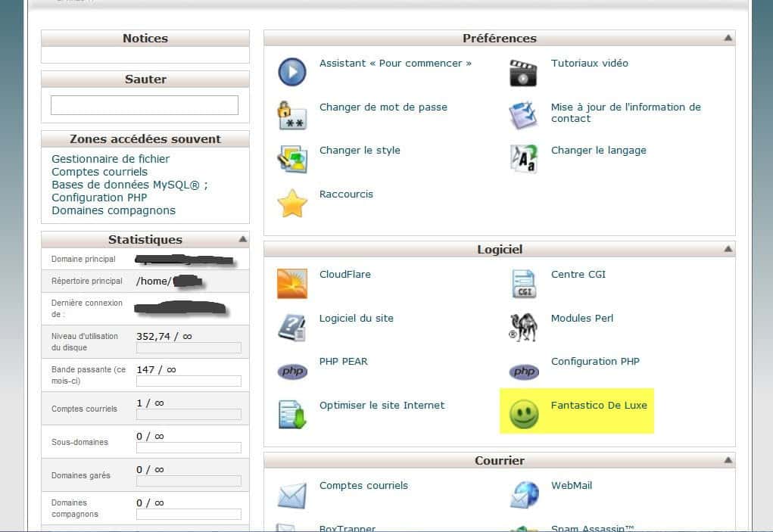Click the Fantastico De Luxe smiley icon

point(524,414)
